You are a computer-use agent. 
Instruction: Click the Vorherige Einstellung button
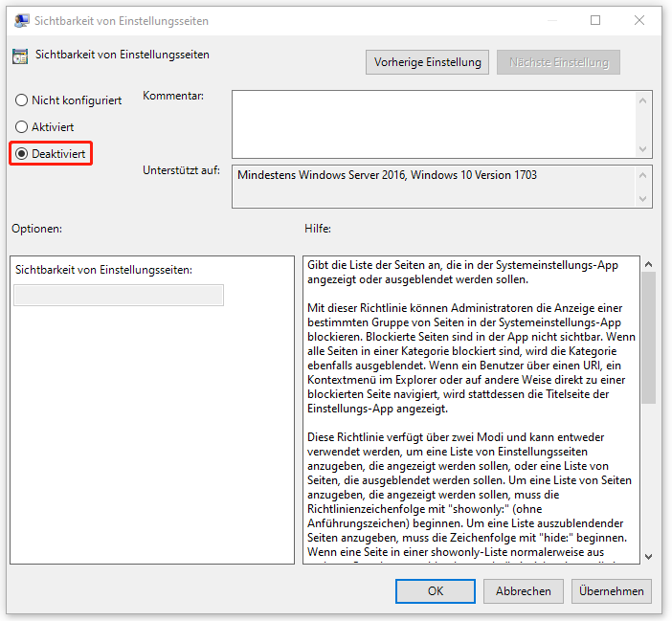point(427,62)
